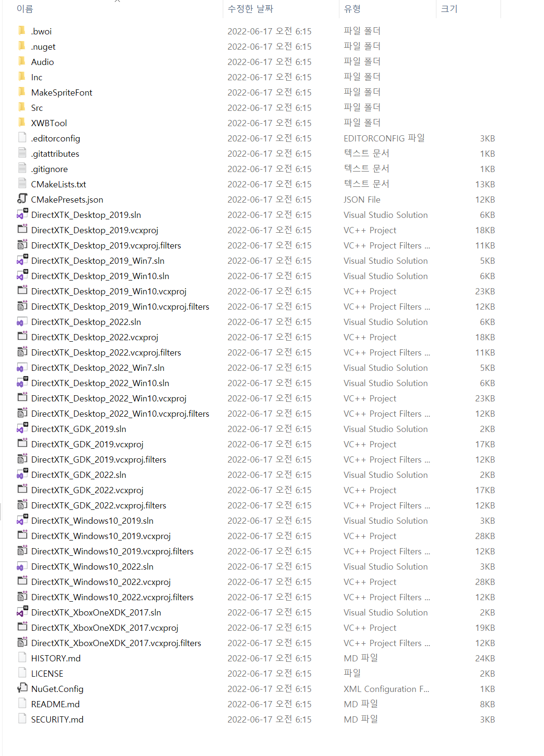The height and width of the screenshot is (756, 544).
Task: Sort by the 수정한 날짜 column header
Action: (250, 9)
